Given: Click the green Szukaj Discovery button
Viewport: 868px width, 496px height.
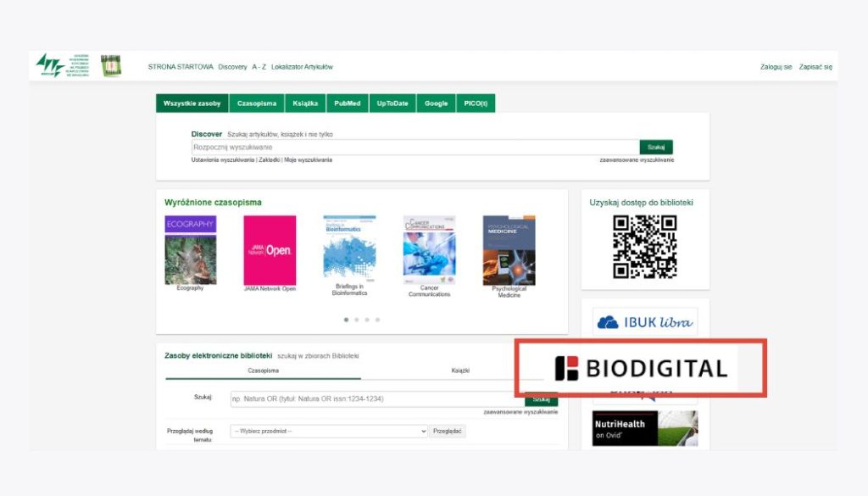Looking at the screenshot, I should tap(655, 148).
